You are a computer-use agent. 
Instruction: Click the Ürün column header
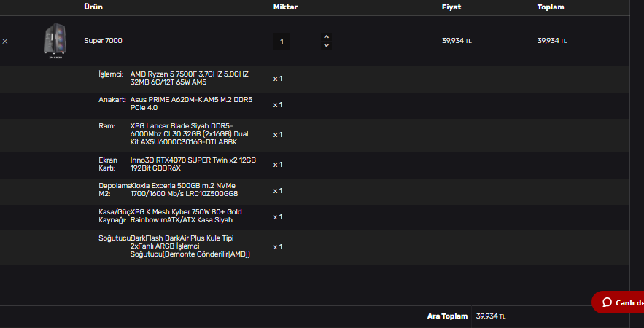coord(93,7)
